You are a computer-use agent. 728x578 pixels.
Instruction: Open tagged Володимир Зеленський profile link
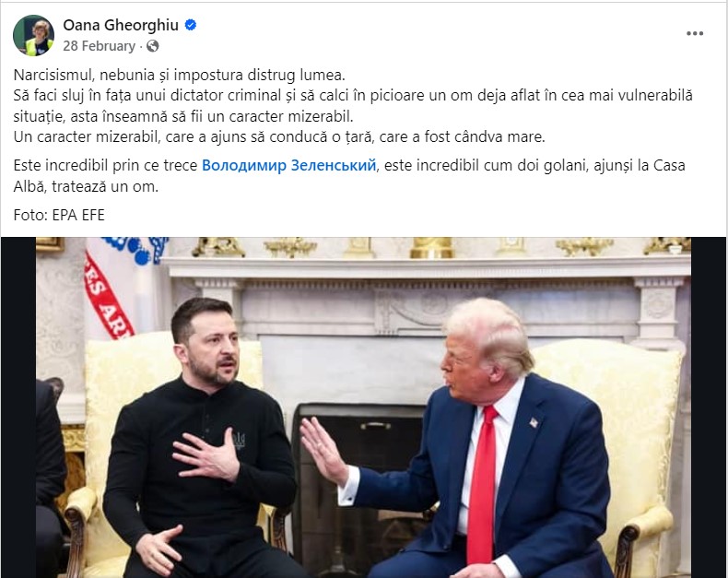pyautogui.click(x=288, y=165)
